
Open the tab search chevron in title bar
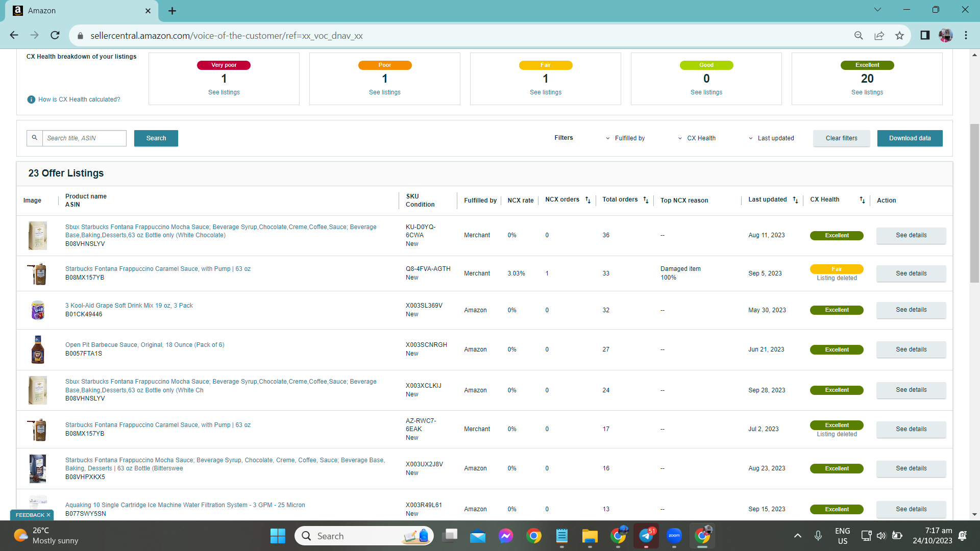tap(877, 10)
